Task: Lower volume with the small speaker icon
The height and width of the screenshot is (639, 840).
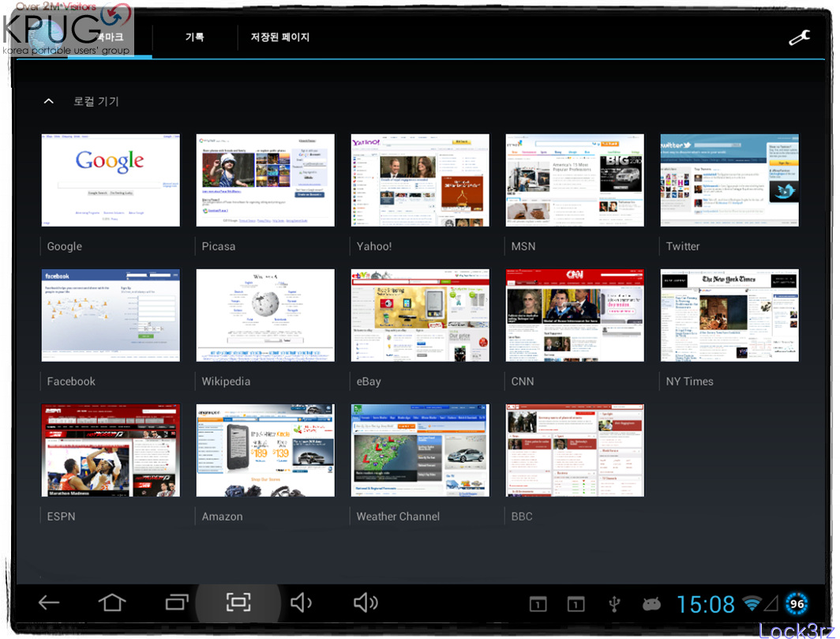Action: pyautogui.click(x=301, y=603)
